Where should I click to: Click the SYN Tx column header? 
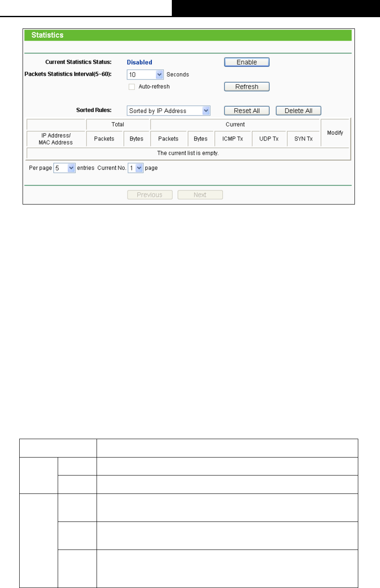point(303,139)
